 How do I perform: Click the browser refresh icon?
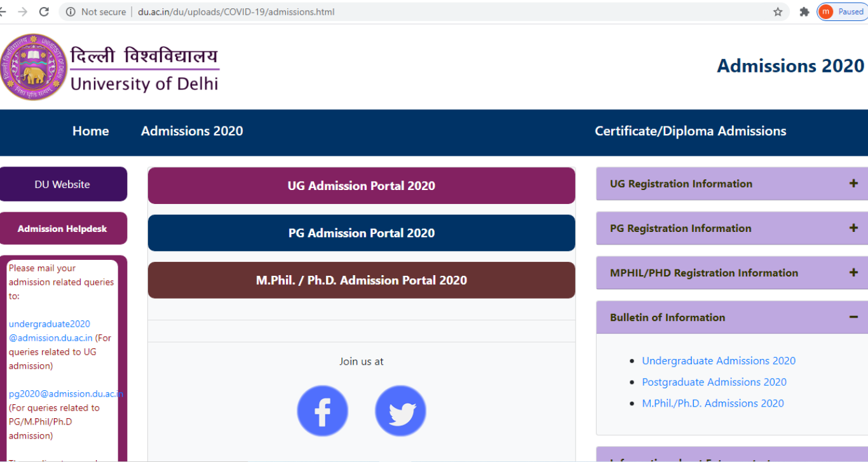[x=43, y=11]
